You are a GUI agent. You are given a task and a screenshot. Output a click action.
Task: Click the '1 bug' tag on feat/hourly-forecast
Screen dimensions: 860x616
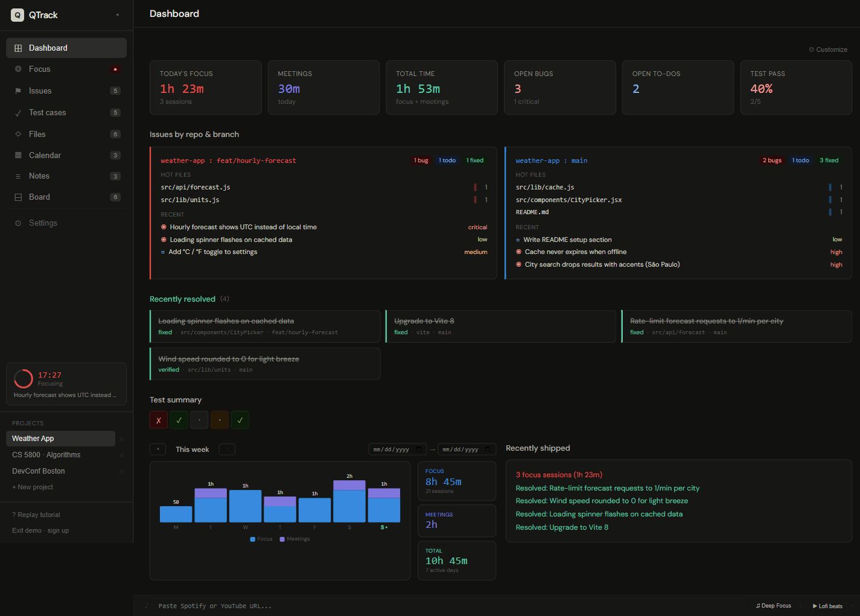tap(421, 160)
